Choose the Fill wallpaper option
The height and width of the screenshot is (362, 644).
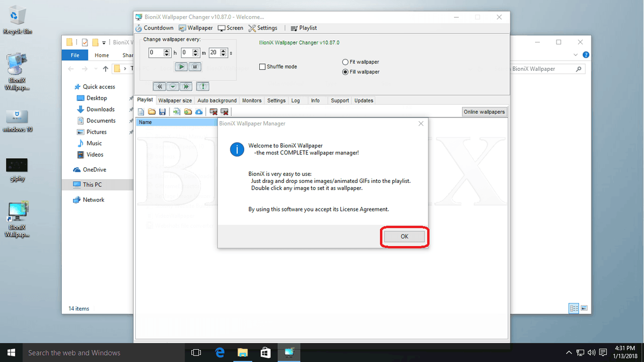(346, 71)
